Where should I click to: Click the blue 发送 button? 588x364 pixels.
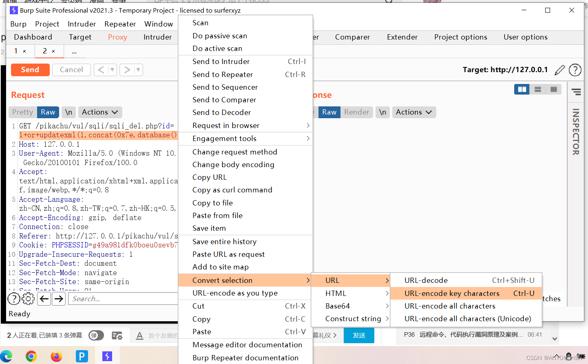point(359,335)
